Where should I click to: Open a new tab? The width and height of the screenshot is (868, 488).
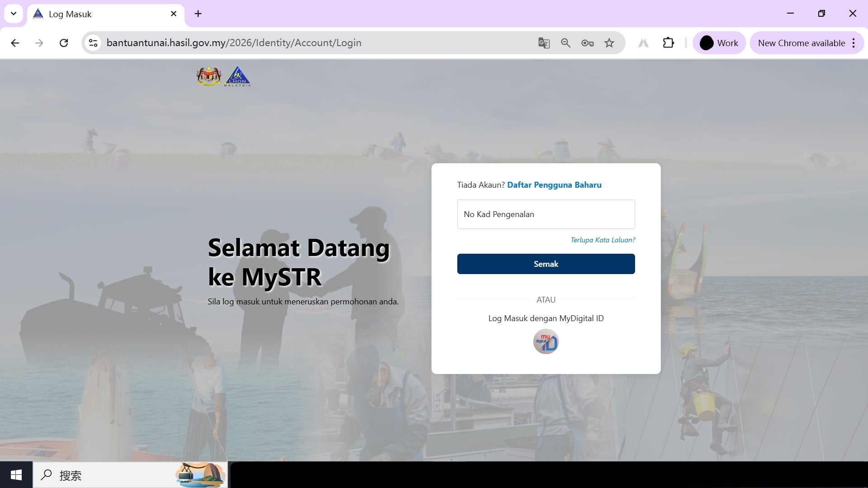click(x=198, y=14)
